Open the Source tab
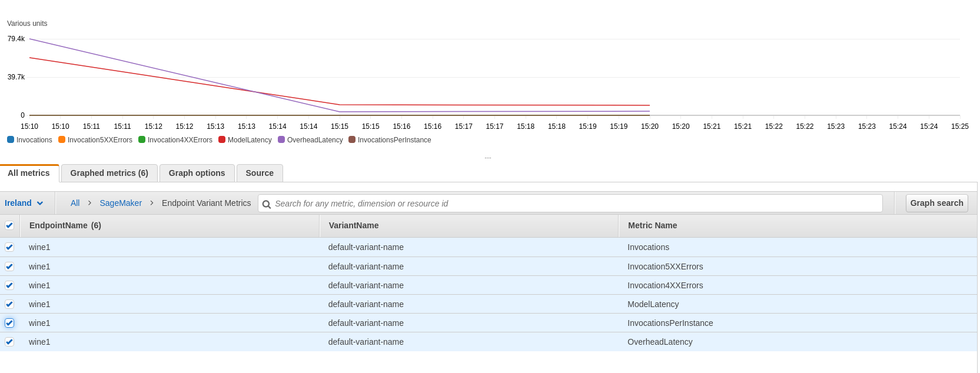 260,173
